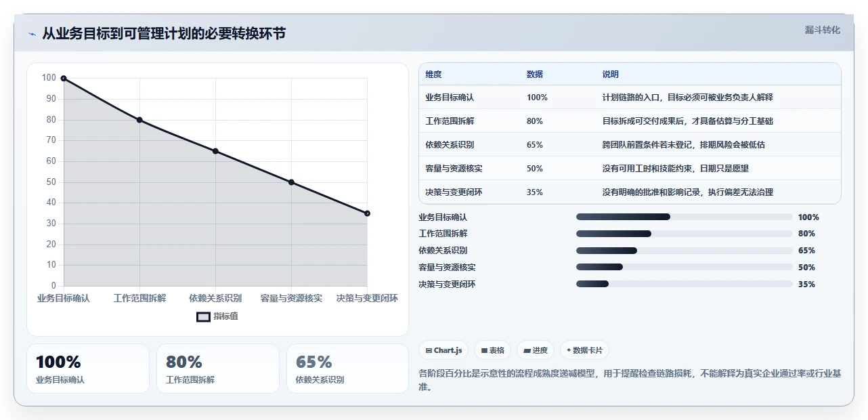The height and width of the screenshot is (420, 868).
Task: Click the page title 从业务目标到可管理计划的必要转换环节
Action: [x=164, y=34]
